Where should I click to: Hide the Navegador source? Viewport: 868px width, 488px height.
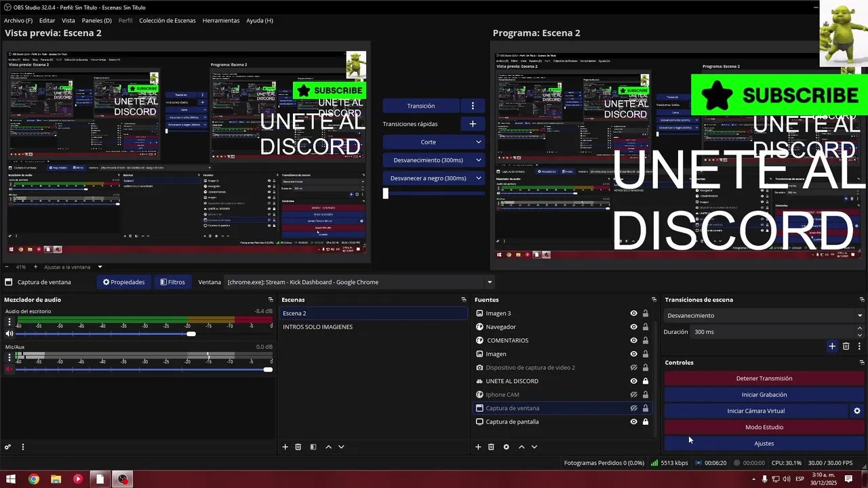[633, 327]
